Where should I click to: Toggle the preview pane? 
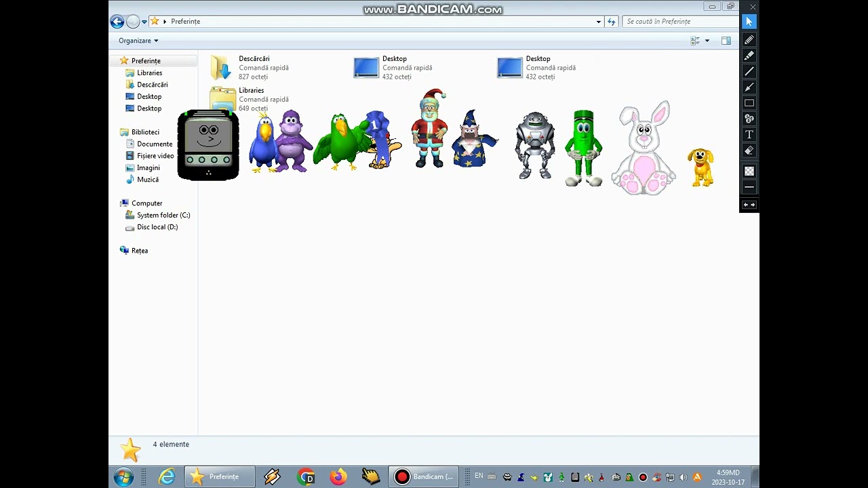tap(726, 41)
